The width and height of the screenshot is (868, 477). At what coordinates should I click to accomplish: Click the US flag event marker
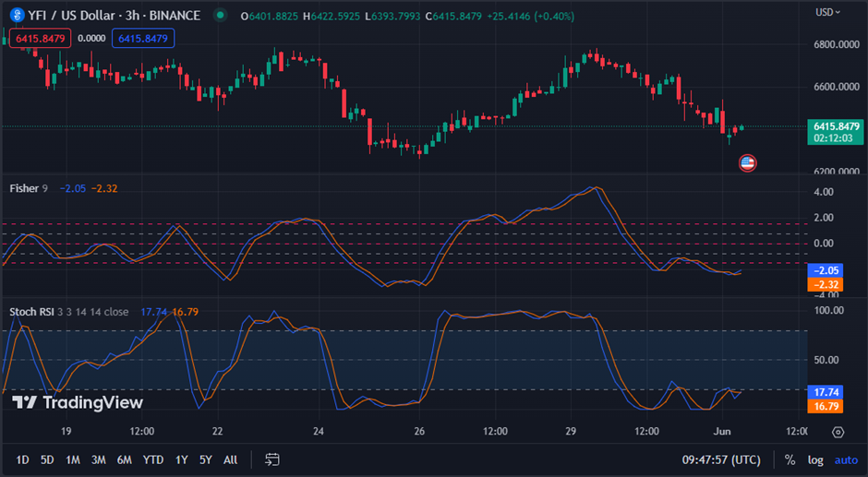click(748, 163)
